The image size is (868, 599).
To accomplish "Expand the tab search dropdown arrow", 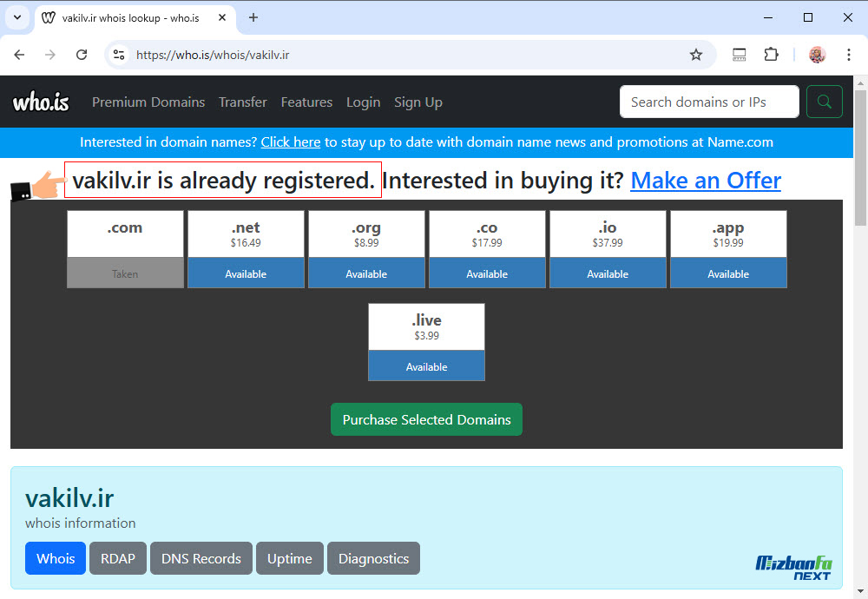I will (x=17, y=17).
